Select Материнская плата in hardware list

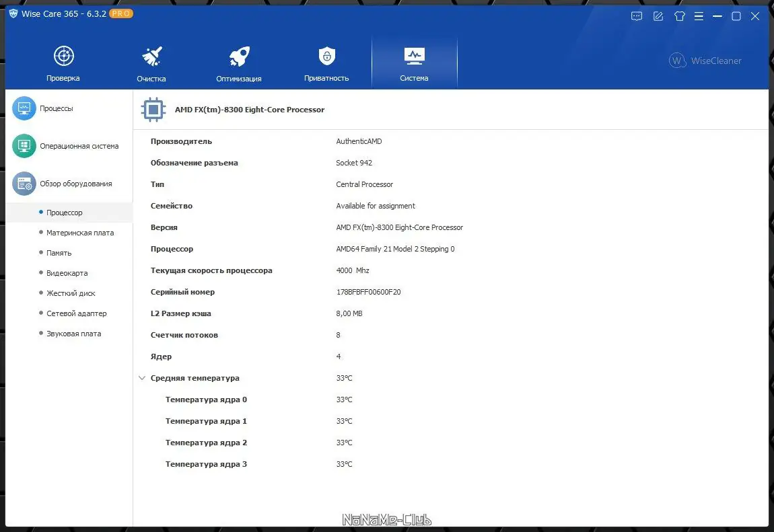[80, 233]
